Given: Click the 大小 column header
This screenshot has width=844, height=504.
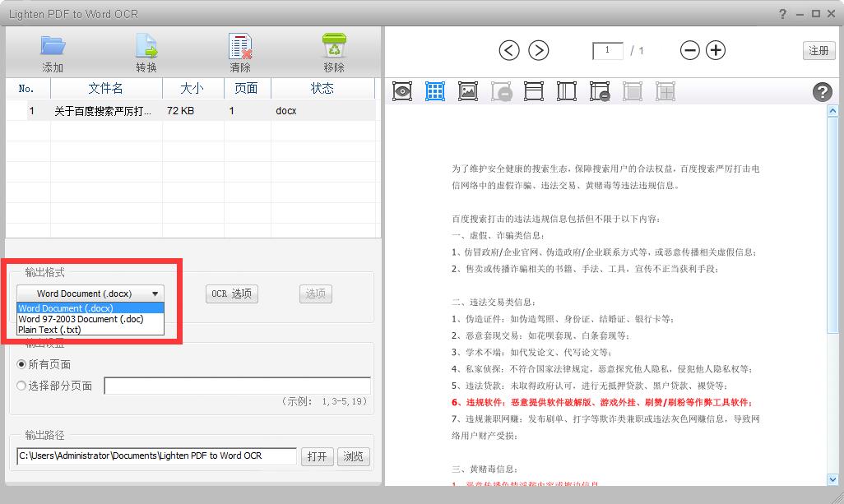Looking at the screenshot, I should [x=192, y=88].
